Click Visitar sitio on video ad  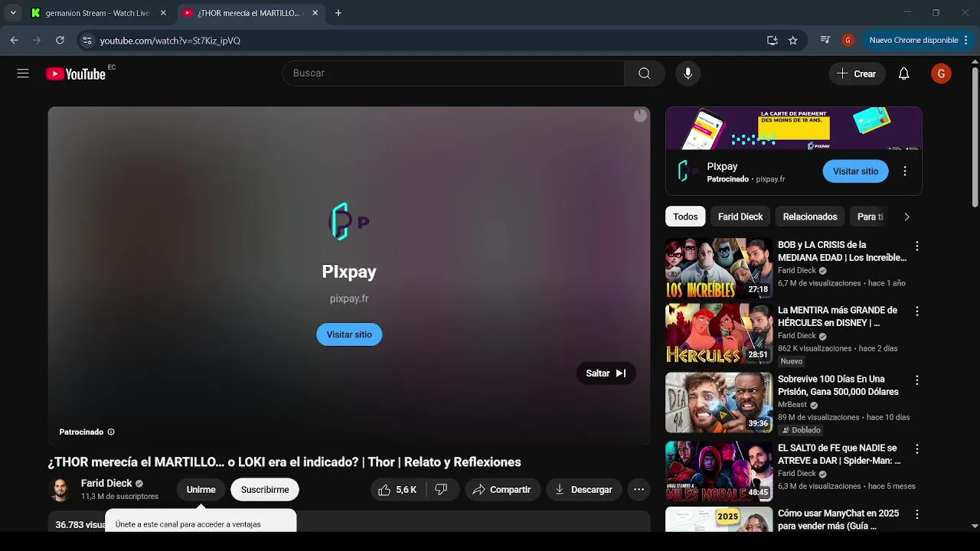[349, 334]
